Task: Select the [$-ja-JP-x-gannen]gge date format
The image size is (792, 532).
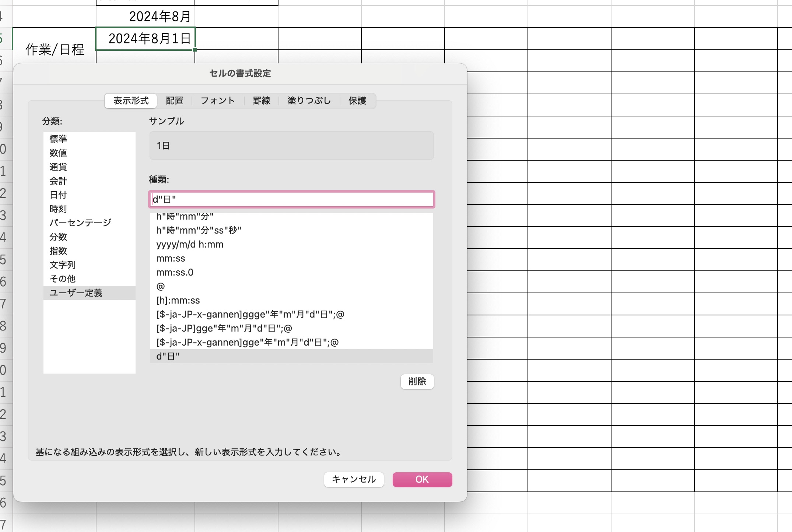Action: (x=292, y=342)
